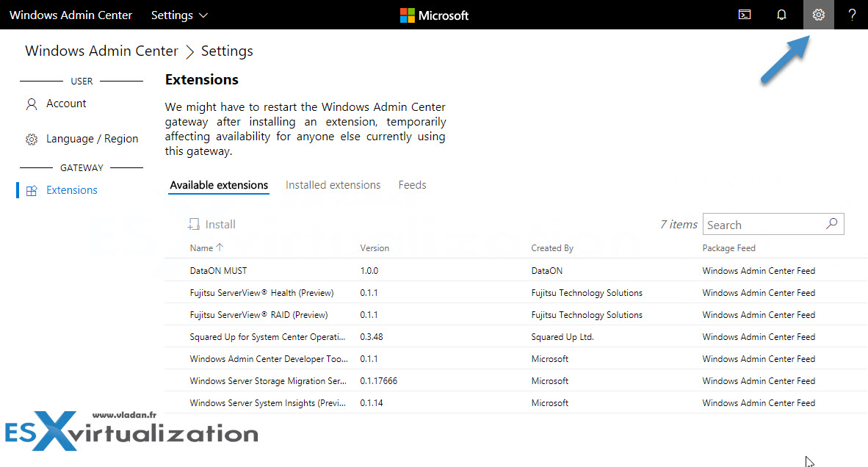
Task: Click version 1.0.0 cell
Action: click(369, 270)
